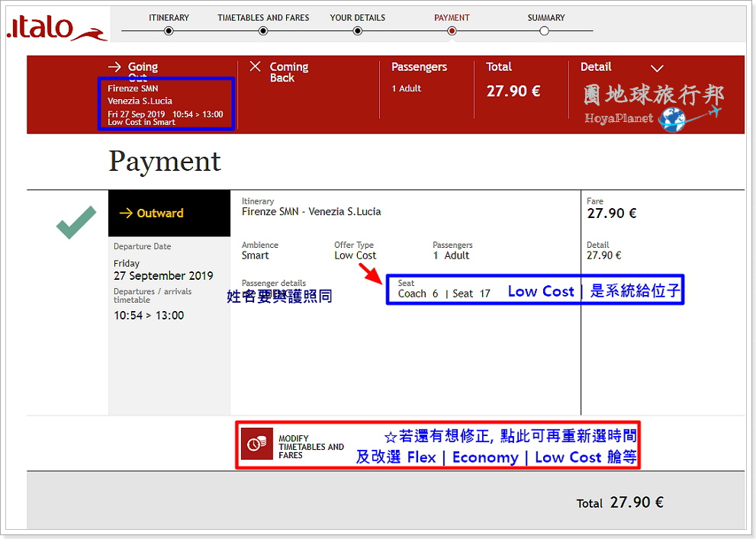The height and width of the screenshot is (539, 756).
Task: Click the Timetables and Fares progress dot
Action: point(263,30)
